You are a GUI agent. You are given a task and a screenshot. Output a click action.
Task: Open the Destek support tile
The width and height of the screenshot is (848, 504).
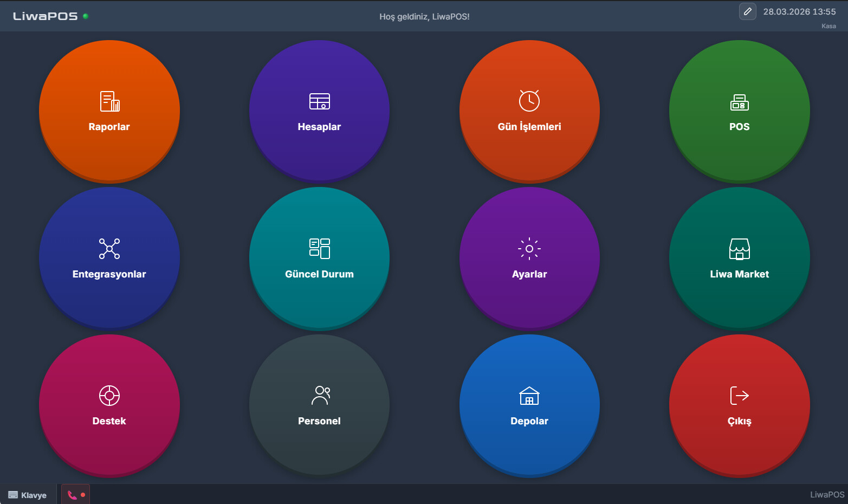109,405
